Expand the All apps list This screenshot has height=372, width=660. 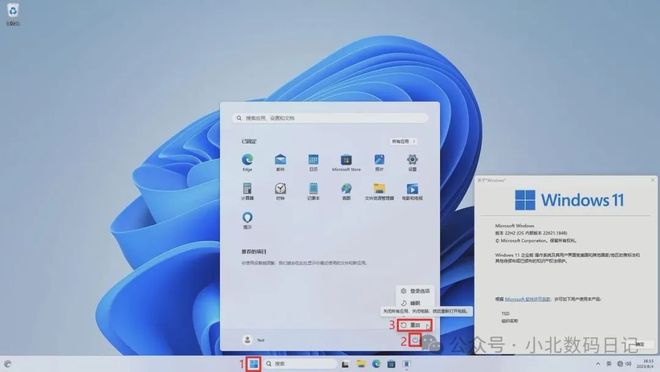pos(403,141)
